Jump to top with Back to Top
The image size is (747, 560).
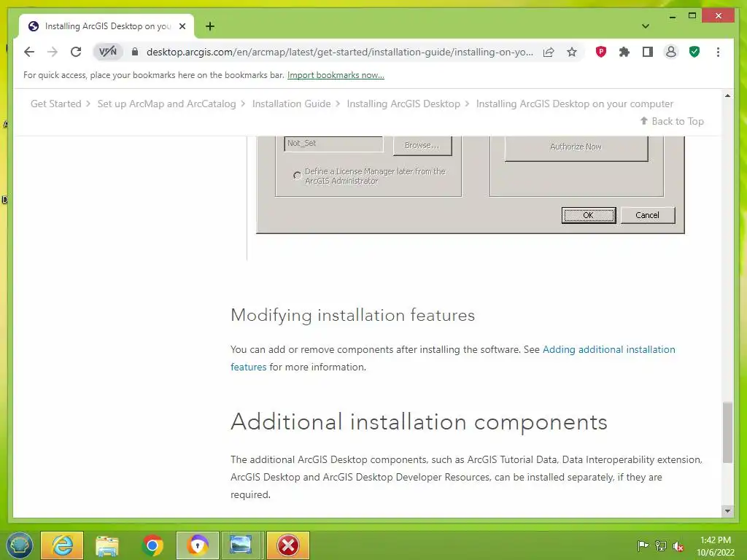coord(672,122)
